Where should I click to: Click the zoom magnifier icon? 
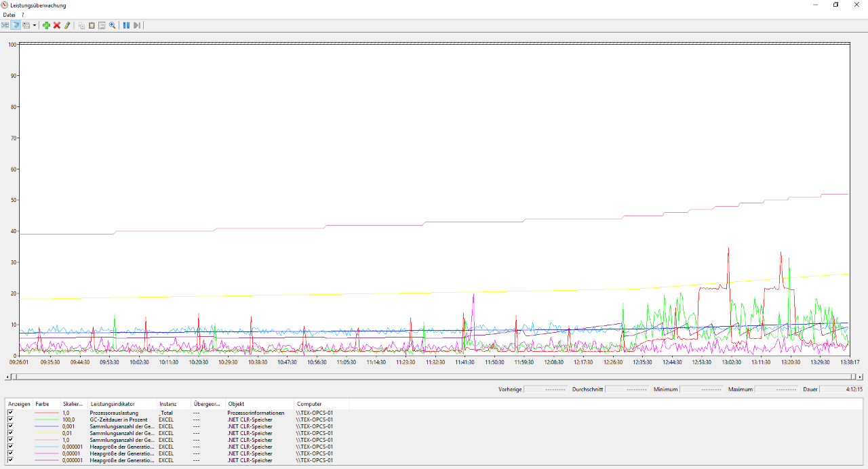pos(113,25)
